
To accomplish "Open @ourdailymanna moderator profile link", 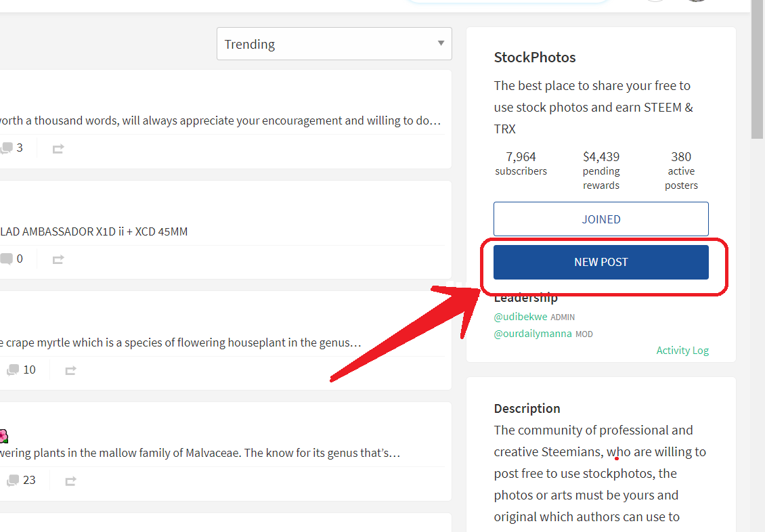I will pos(533,334).
